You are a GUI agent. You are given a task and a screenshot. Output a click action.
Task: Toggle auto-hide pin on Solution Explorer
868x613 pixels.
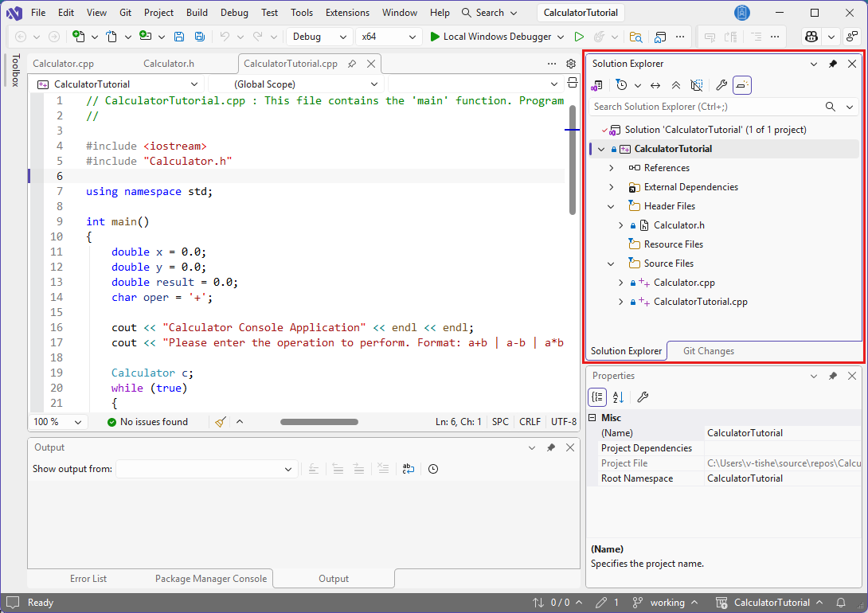click(x=833, y=64)
